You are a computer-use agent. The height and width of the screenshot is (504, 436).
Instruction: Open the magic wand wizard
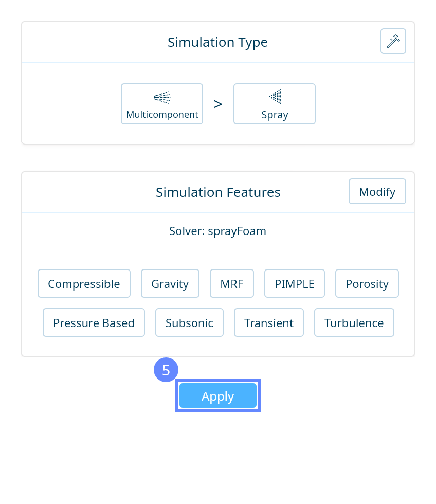pyautogui.click(x=393, y=41)
